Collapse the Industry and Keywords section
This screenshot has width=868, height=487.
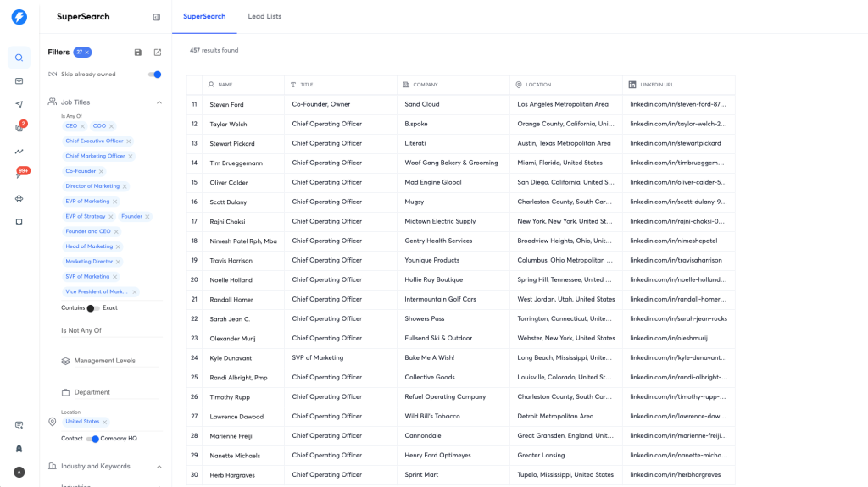[x=159, y=467]
